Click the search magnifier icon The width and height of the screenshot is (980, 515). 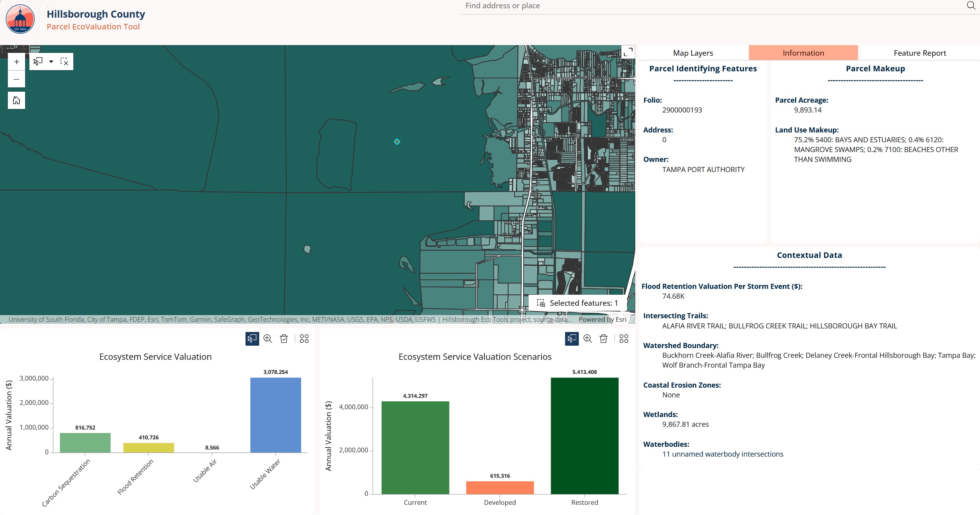coord(971,5)
